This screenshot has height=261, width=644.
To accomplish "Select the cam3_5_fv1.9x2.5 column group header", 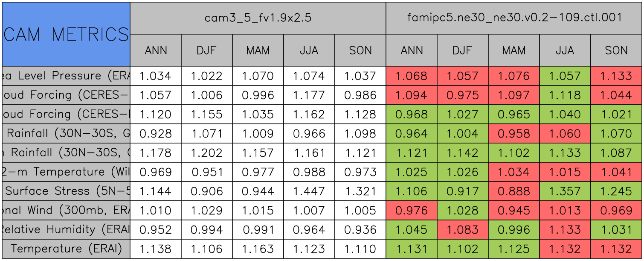I will pos(258,18).
